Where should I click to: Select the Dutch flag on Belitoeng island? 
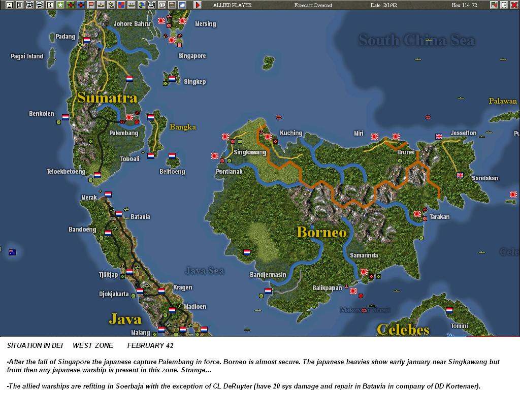[x=172, y=155]
